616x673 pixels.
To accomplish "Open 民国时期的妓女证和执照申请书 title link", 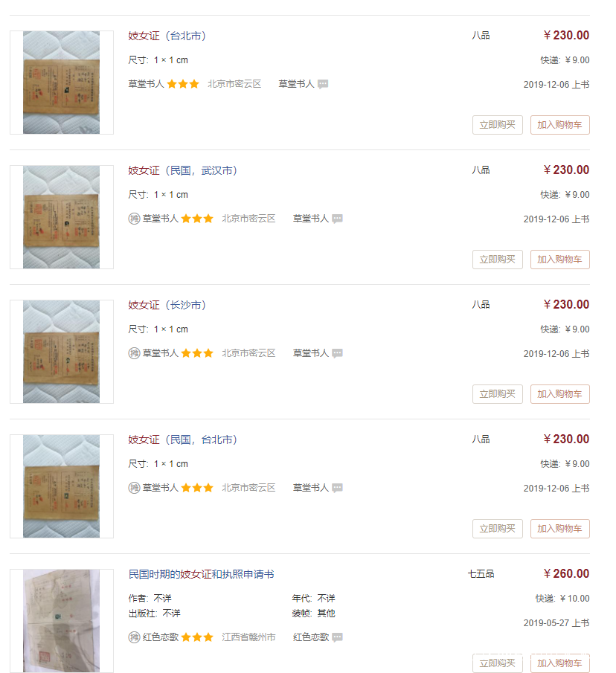I will 201,574.
